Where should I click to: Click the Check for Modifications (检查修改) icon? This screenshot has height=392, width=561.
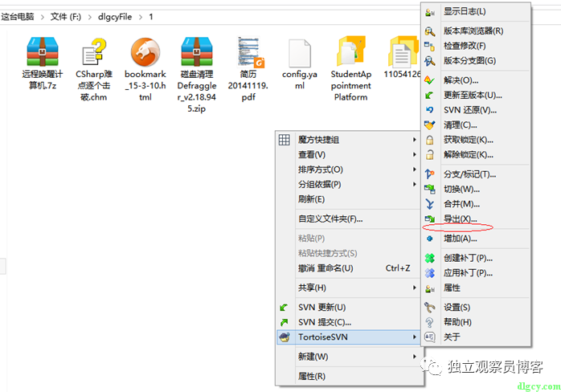[x=429, y=46]
